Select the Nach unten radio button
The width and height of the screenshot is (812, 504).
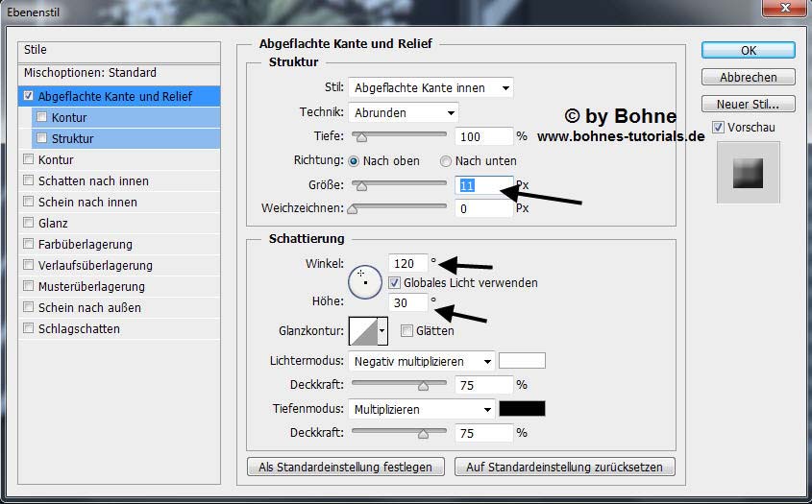coord(445,161)
